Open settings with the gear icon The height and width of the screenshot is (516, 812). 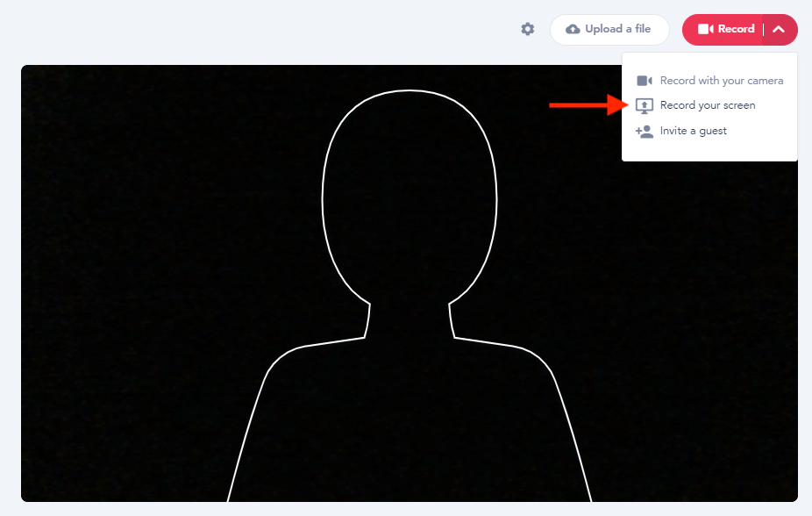[x=527, y=29]
